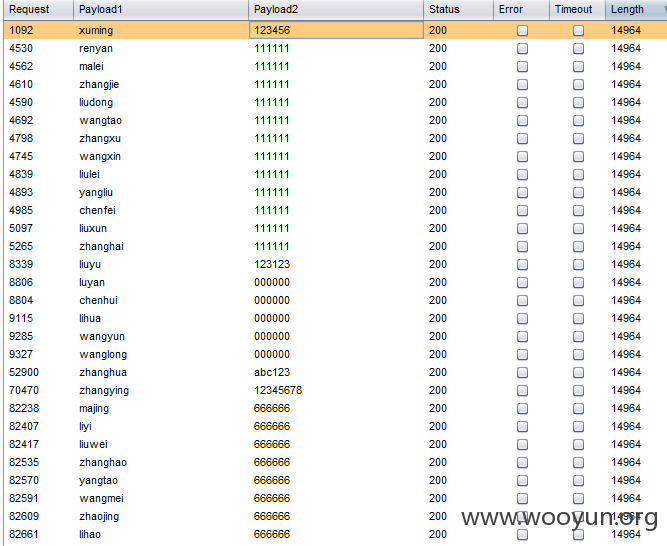Select request number 9327
Image resolution: width=667 pixels, height=546 pixels.
tap(21, 354)
